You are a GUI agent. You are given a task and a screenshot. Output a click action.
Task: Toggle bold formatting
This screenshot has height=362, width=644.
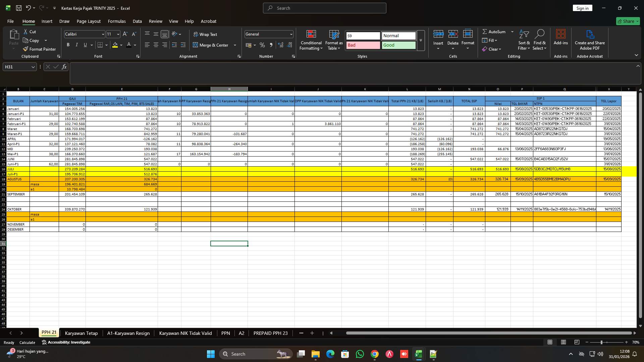coord(68,45)
